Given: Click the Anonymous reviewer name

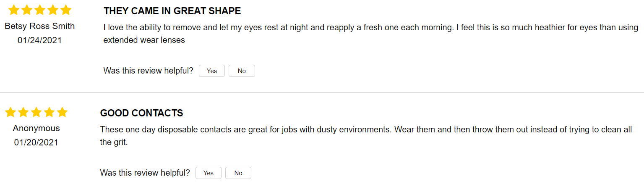Looking at the screenshot, I should click(x=37, y=128).
